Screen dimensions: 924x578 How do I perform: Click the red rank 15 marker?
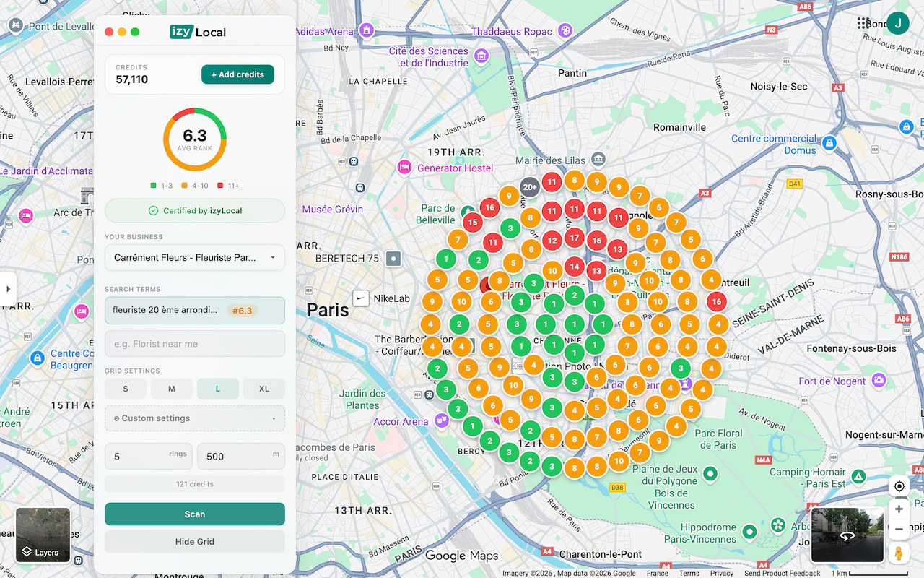click(x=473, y=222)
